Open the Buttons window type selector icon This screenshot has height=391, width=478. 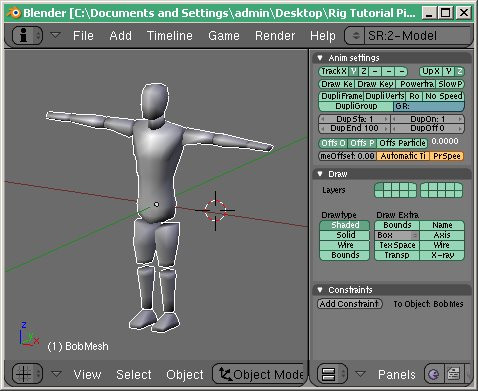point(332,374)
